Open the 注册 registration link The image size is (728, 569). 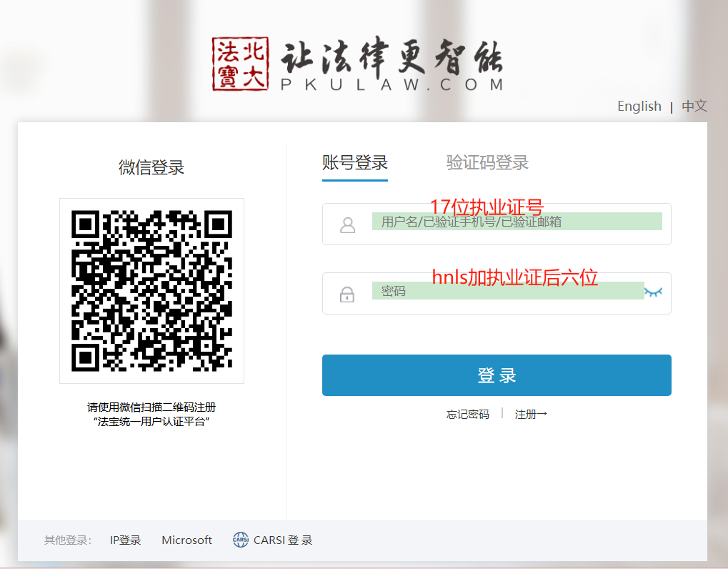pyautogui.click(x=530, y=415)
